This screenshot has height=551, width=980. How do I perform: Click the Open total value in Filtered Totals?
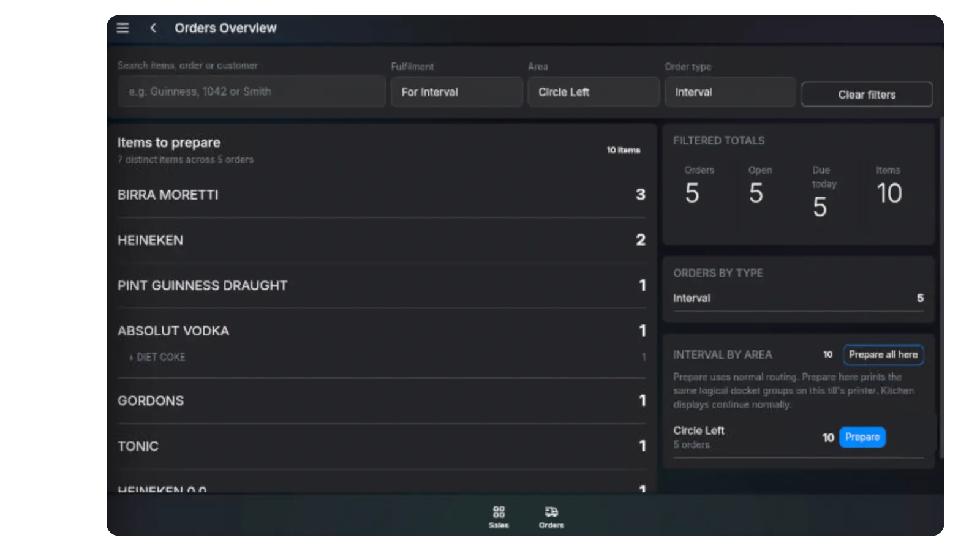point(756,193)
